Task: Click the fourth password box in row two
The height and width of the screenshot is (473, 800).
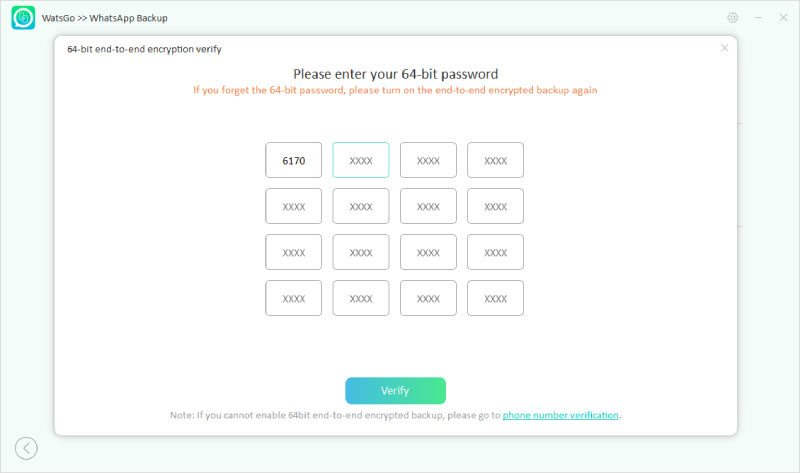Action: pos(495,206)
